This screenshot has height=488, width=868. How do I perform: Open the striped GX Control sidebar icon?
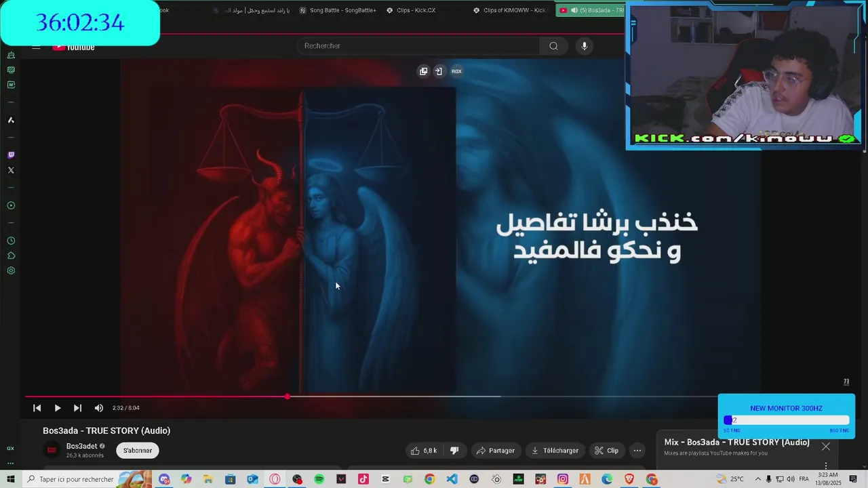pos(11,70)
